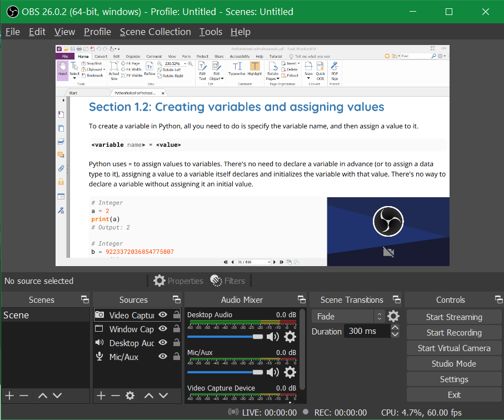
Task: Mute the Desktop Audio speaker icon
Action: coord(273,337)
